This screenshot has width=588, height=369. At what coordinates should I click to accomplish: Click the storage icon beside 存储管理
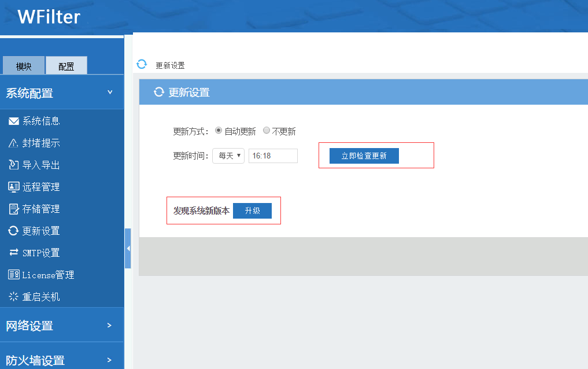(x=14, y=209)
